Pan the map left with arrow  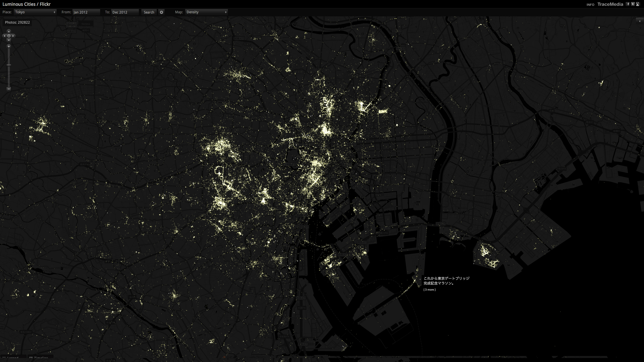[x=5, y=36]
